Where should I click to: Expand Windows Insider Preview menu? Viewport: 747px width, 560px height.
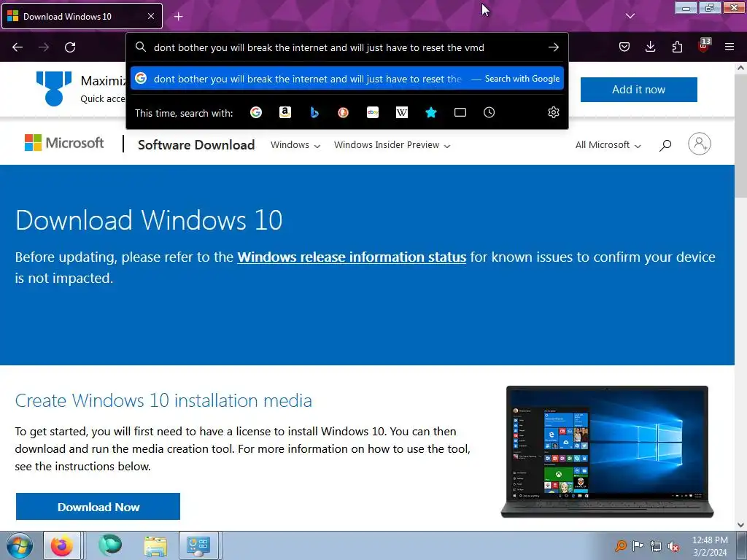(x=392, y=145)
